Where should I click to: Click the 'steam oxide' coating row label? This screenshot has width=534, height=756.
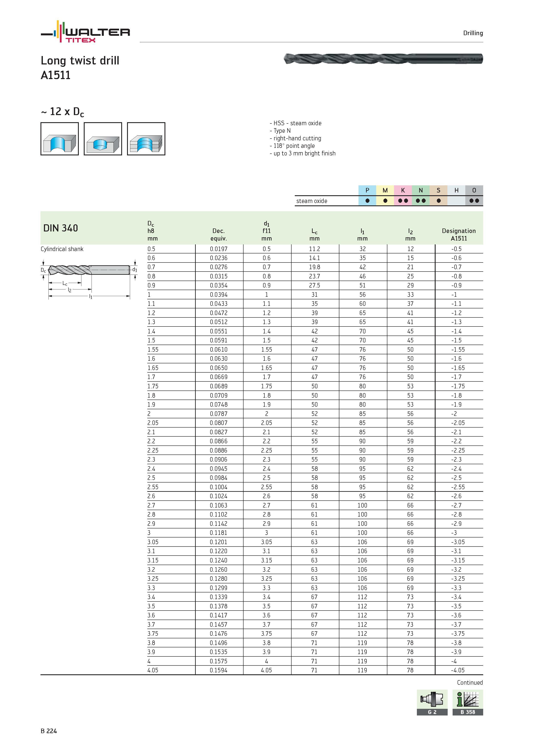pos(312,201)
